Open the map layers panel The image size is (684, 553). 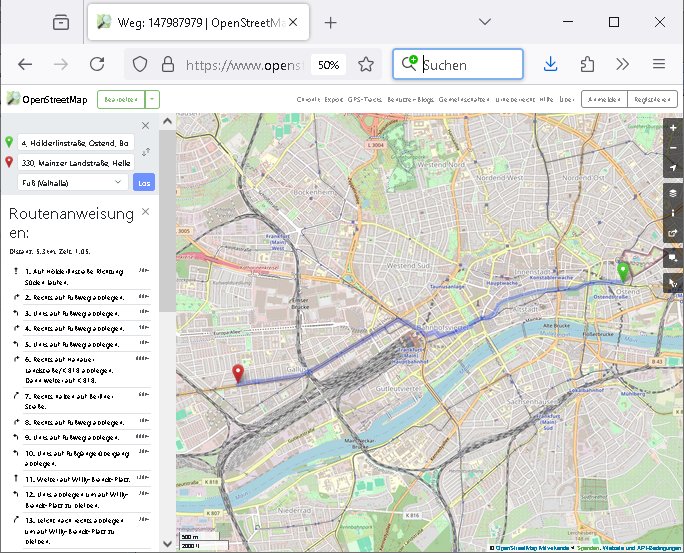pos(673,191)
